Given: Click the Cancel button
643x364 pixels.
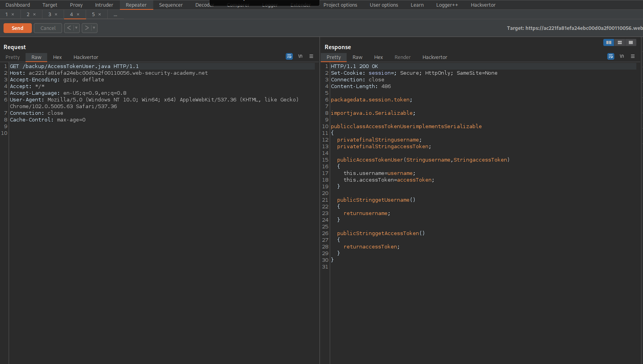Looking at the screenshot, I should click(48, 28).
